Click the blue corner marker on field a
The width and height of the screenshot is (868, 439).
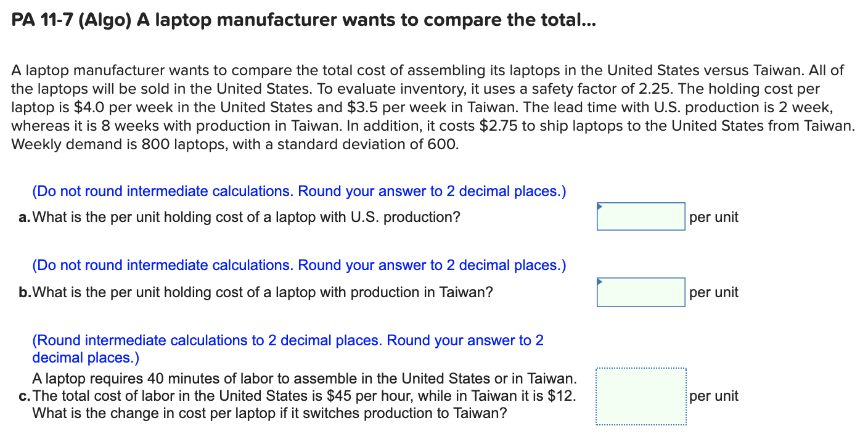pyautogui.click(x=599, y=205)
